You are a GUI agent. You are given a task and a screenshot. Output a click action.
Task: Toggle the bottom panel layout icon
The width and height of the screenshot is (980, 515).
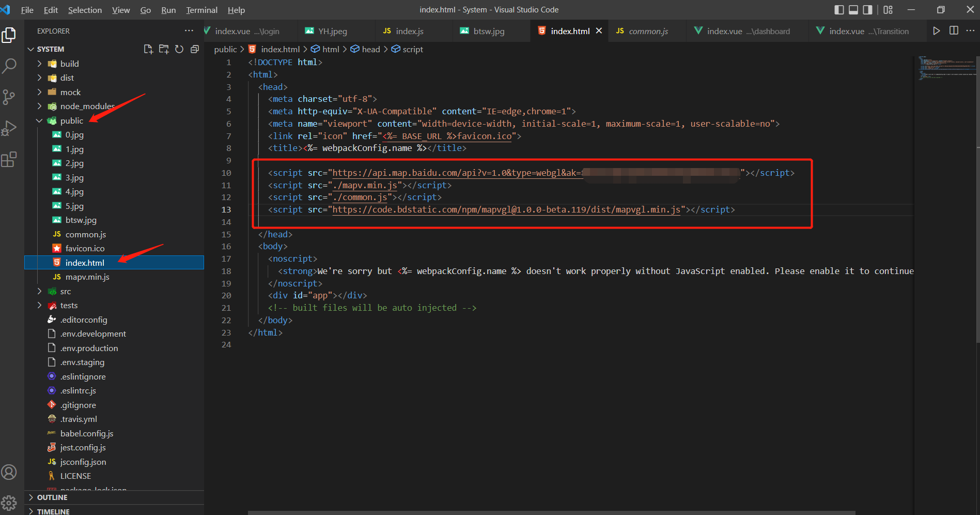(853, 10)
